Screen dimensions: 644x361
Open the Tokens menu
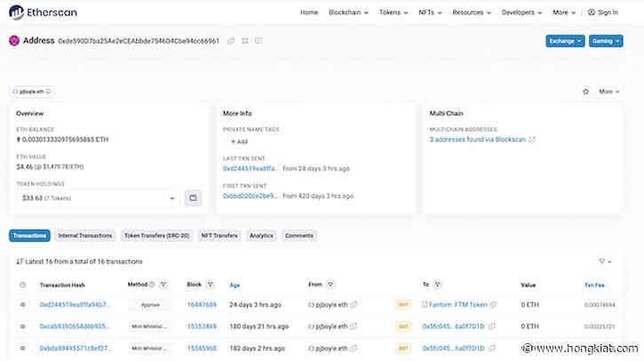click(394, 12)
